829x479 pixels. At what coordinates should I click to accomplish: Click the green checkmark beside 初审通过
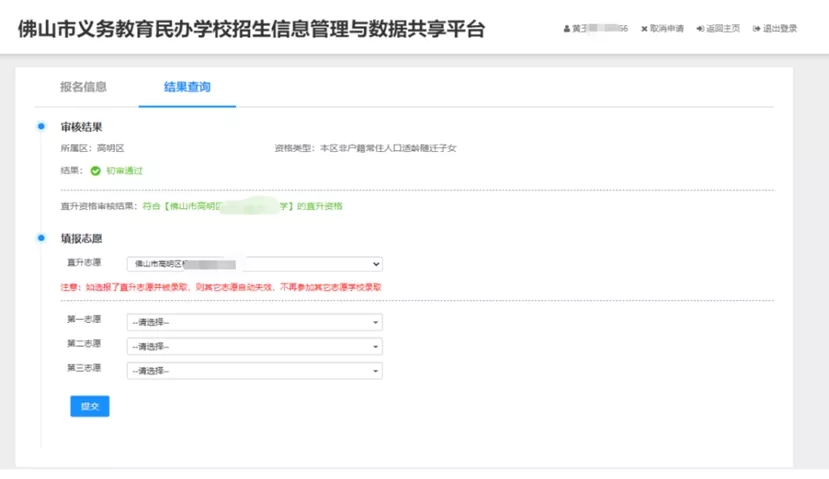point(96,171)
